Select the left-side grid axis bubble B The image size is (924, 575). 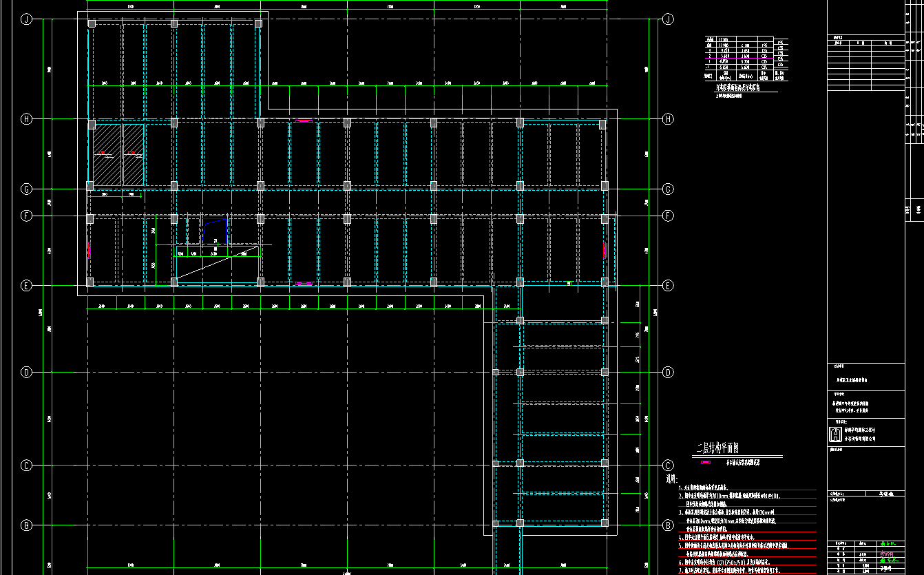point(26,525)
